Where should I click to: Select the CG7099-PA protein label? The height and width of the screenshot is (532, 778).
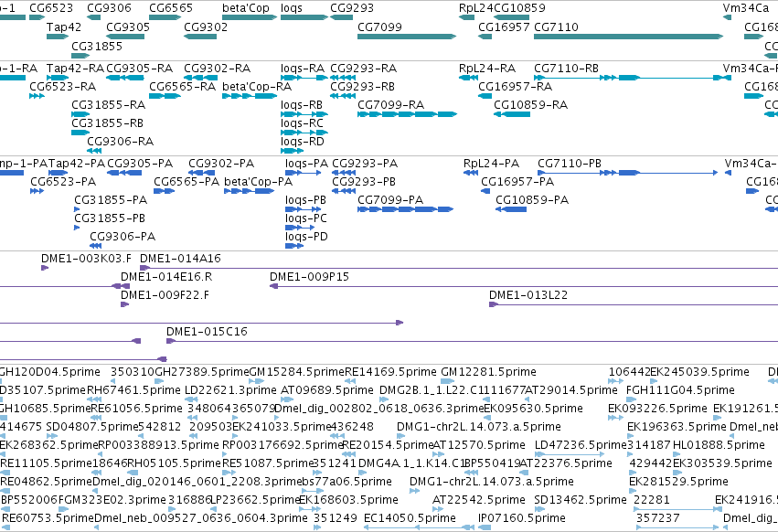390,200
